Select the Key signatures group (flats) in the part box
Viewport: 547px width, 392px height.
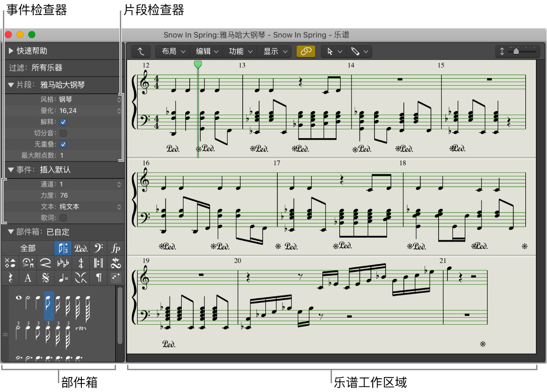[63, 263]
